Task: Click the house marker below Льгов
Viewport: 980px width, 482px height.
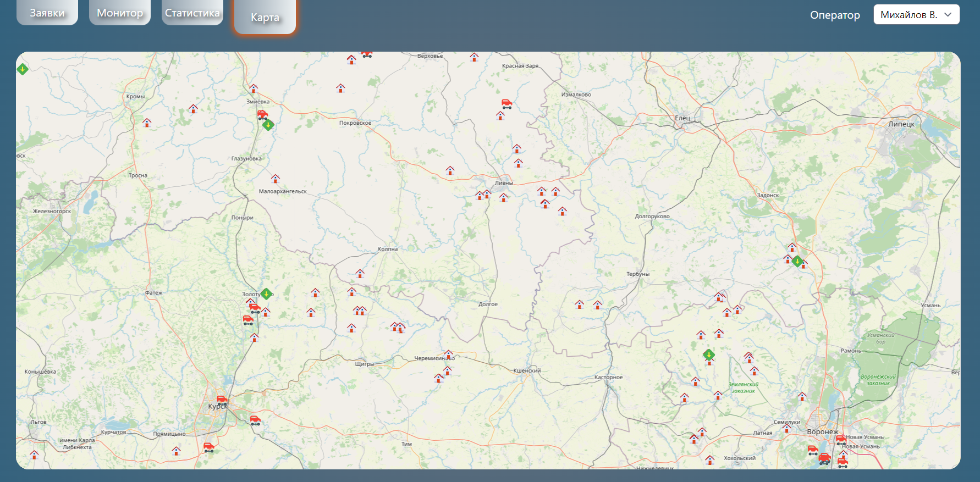Action: (34, 455)
